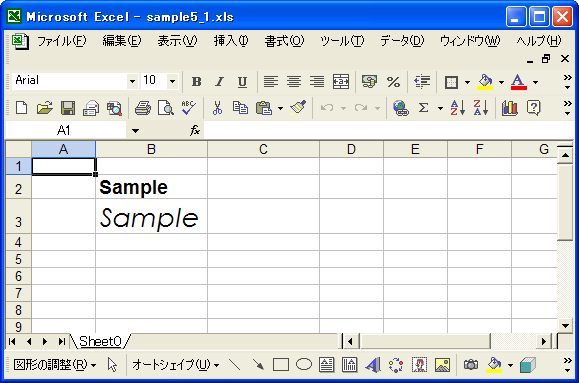Toggle Italic formatting
Viewport: 579px width, 383px height.
click(x=220, y=82)
